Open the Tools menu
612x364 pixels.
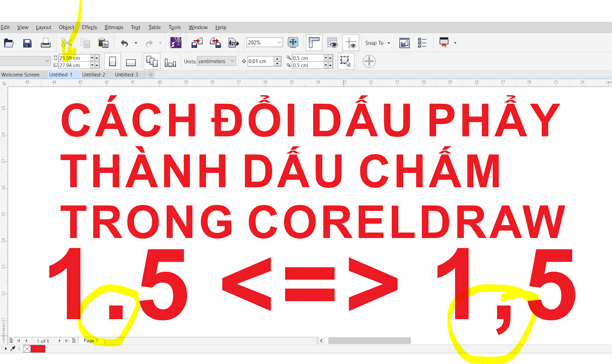(174, 27)
